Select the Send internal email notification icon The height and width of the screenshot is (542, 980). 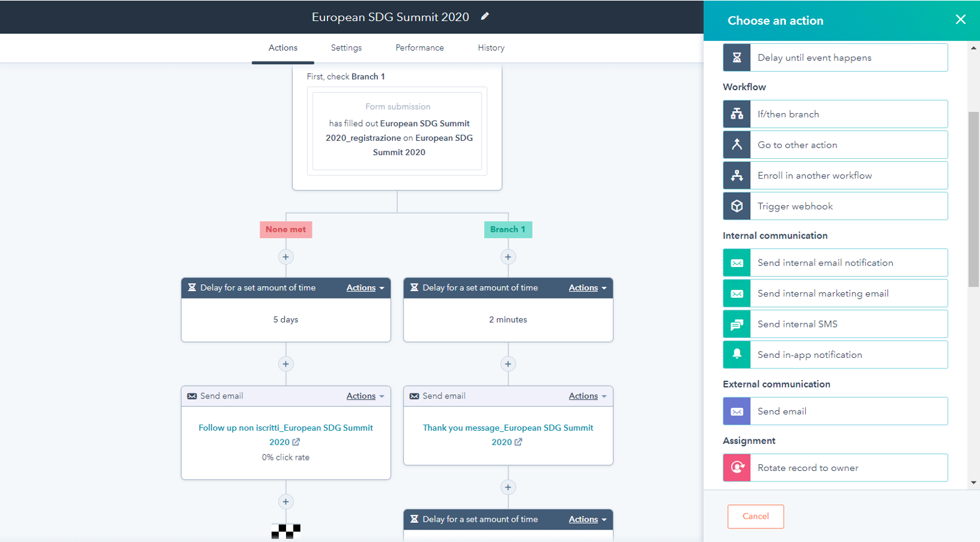(x=737, y=263)
